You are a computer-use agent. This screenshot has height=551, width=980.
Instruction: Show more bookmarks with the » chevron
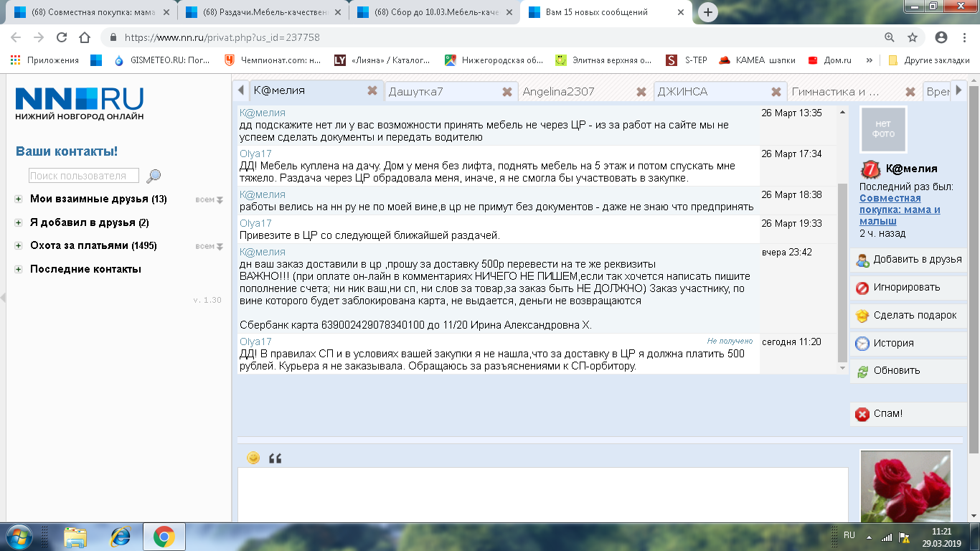870,60
